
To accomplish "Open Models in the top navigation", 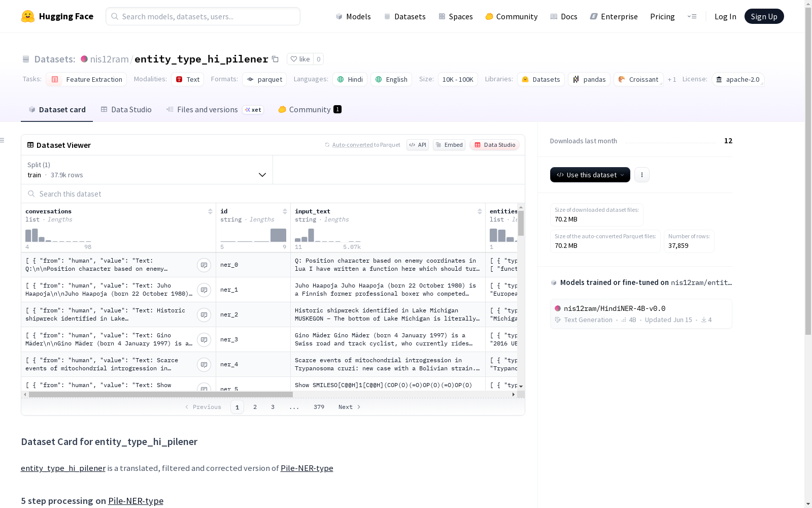I will click(x=353, y=16).
